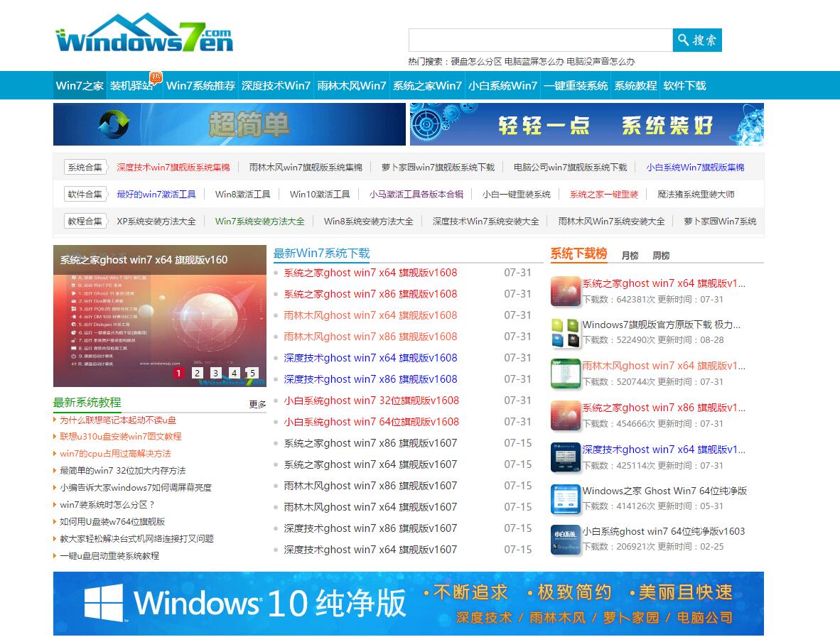Click the 搜索 search button

tap(696, 40)
